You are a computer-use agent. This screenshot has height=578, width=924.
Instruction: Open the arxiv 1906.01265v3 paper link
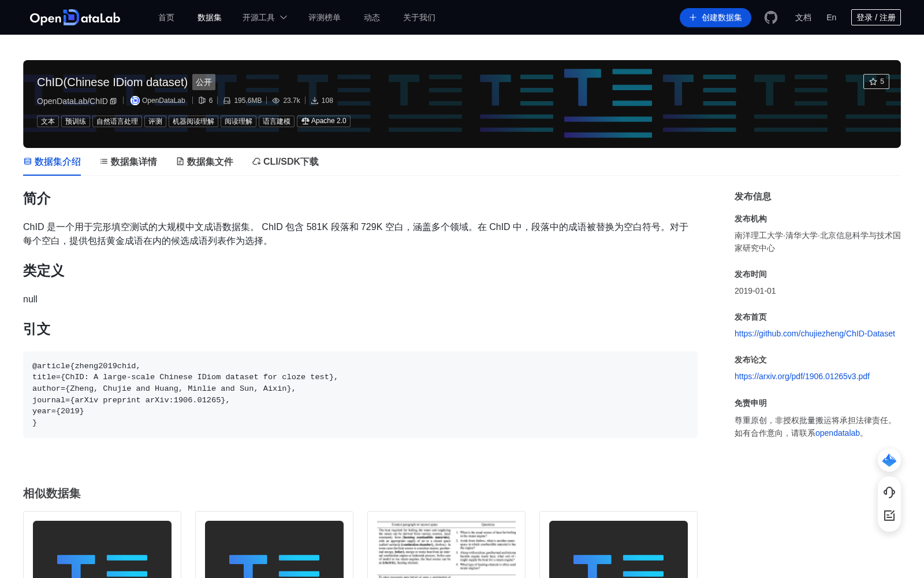coord(802,376)
